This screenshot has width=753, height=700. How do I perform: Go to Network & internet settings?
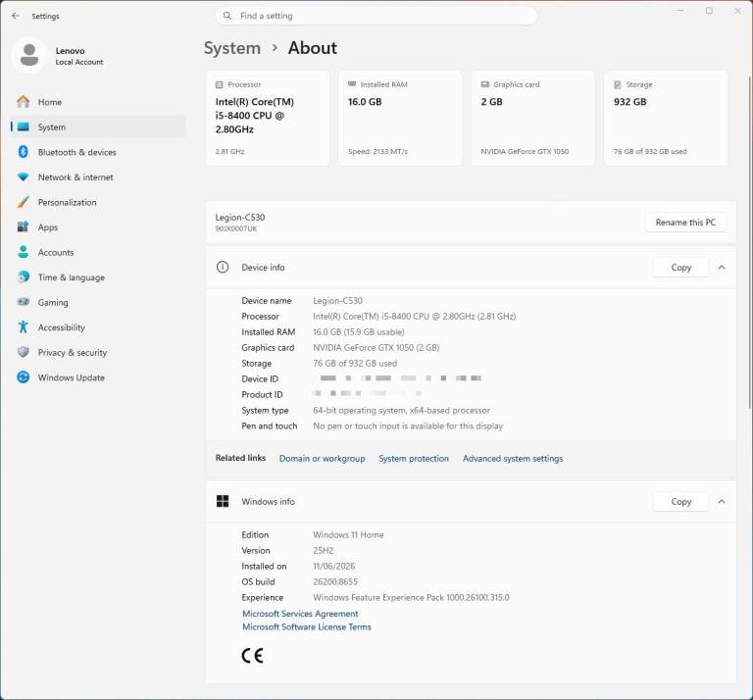[x=98, y=176]
